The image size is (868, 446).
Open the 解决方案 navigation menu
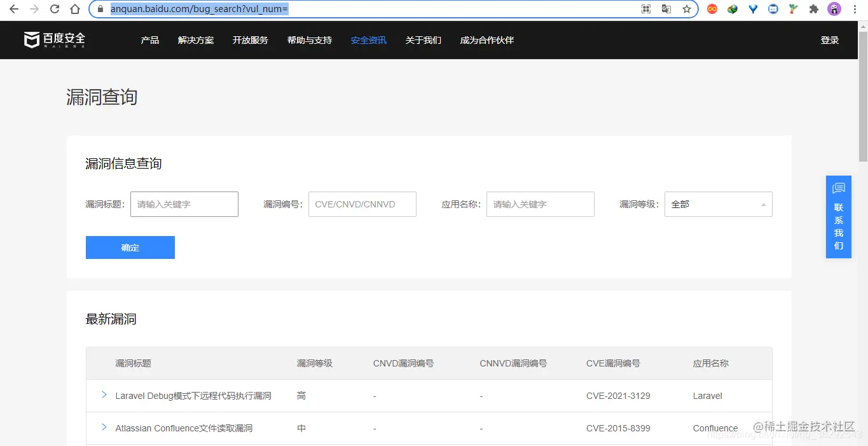[x=195, y=39]
